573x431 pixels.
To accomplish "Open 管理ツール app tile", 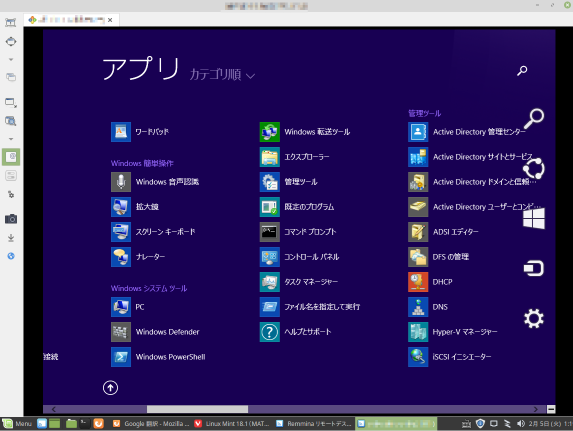I will click(289, 182).
